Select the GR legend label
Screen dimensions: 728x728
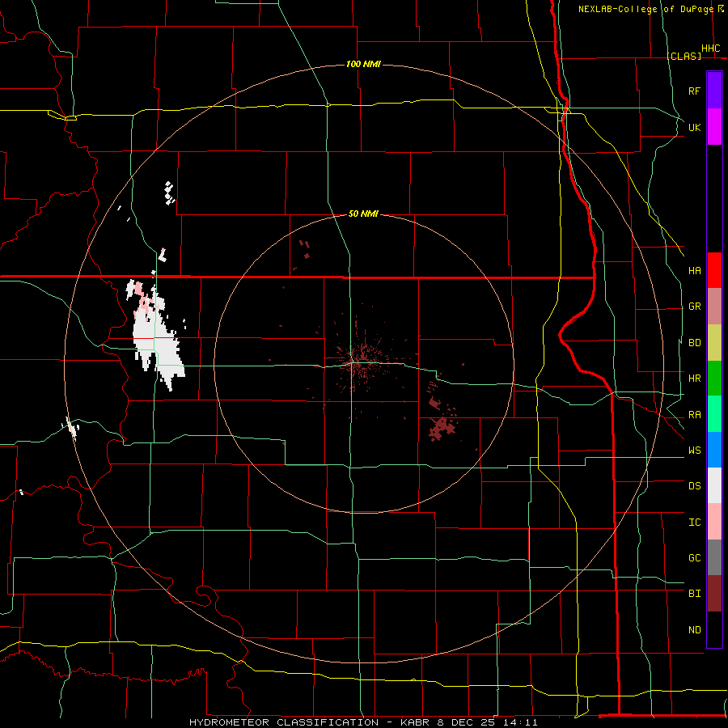[694, 307]
